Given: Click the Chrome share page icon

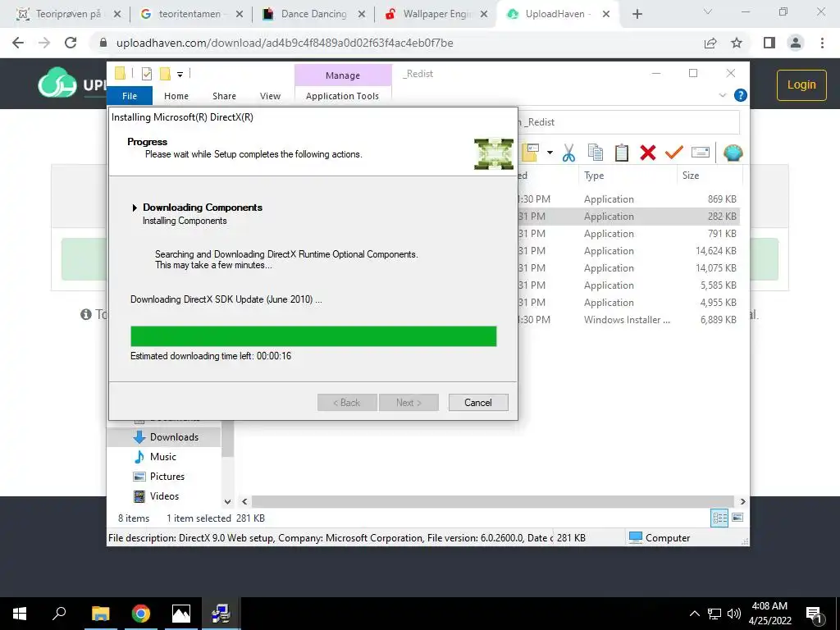Looking at the screenshot, I should (x=710, y=43).
